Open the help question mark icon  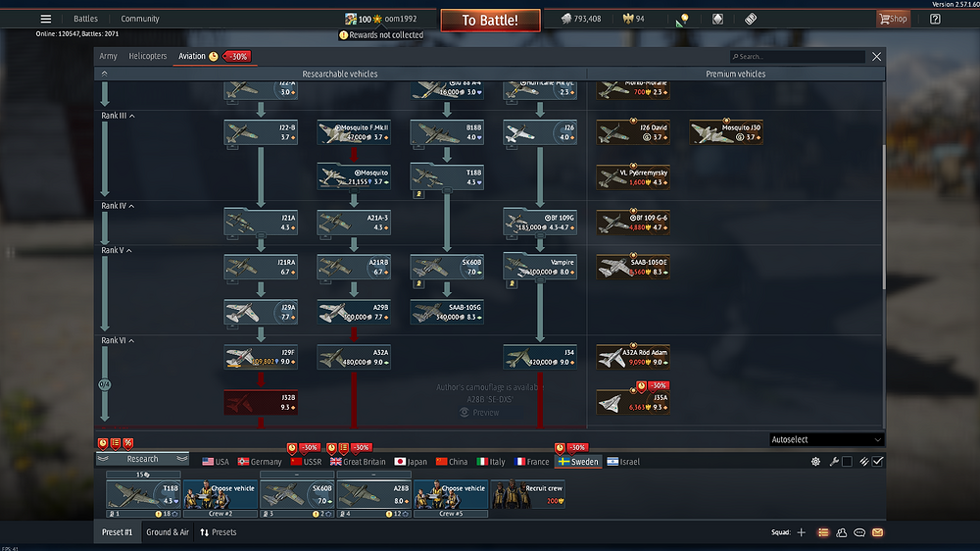[x=935, y=19]
